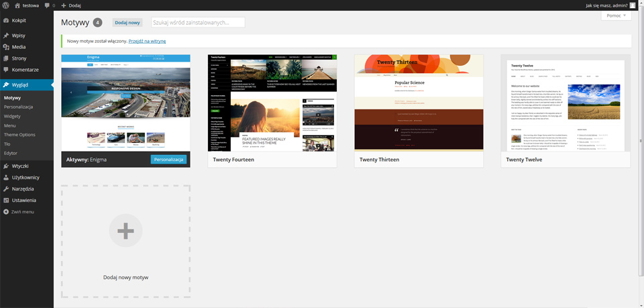Select the Twenty Thirteen theme thumbnail

[x=419, y=103]
